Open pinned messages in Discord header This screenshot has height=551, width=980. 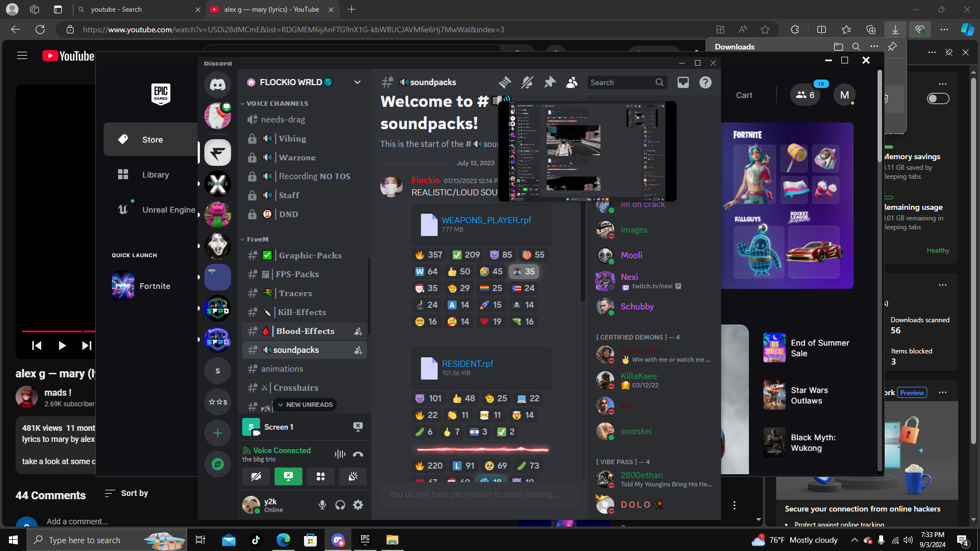(550, 82)
